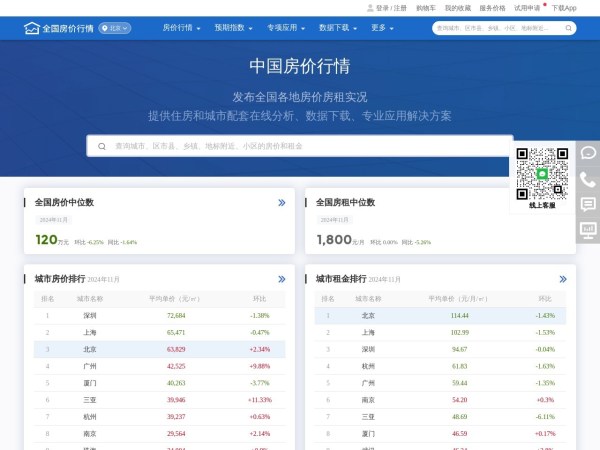Click the double-arrow next to 城市房价排行

[x=282, y=280]
